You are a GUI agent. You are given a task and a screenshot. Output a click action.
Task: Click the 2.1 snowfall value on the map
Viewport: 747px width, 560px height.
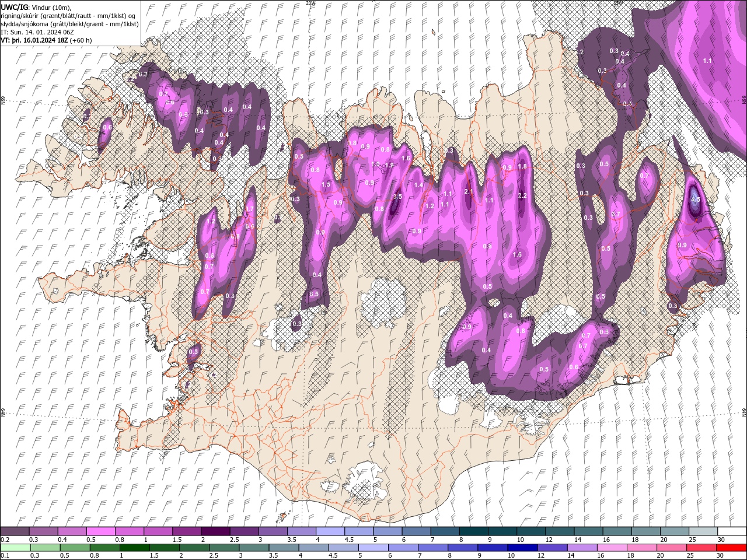[x=468, y=191]
